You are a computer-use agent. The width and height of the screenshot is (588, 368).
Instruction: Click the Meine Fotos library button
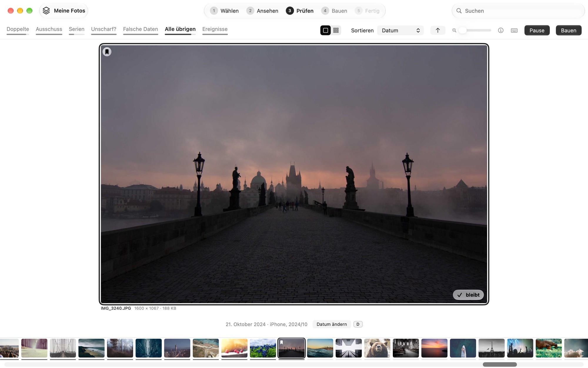pos(64,11)
